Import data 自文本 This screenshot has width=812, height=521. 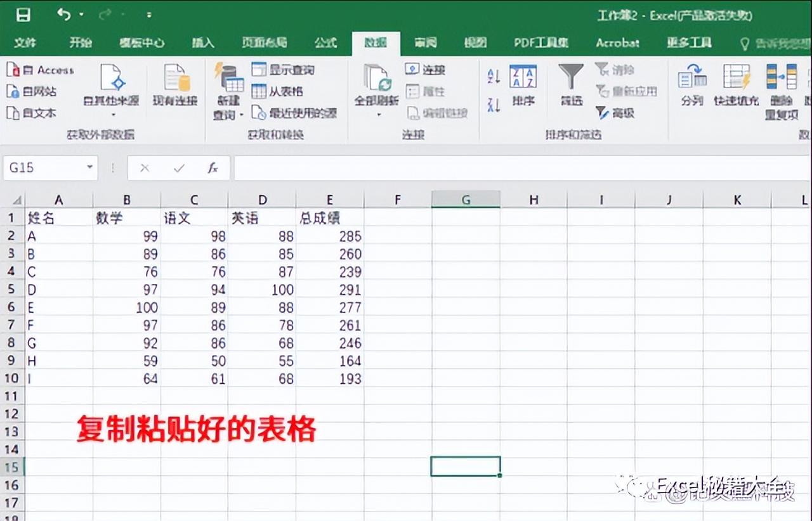(x=32, y=113)
